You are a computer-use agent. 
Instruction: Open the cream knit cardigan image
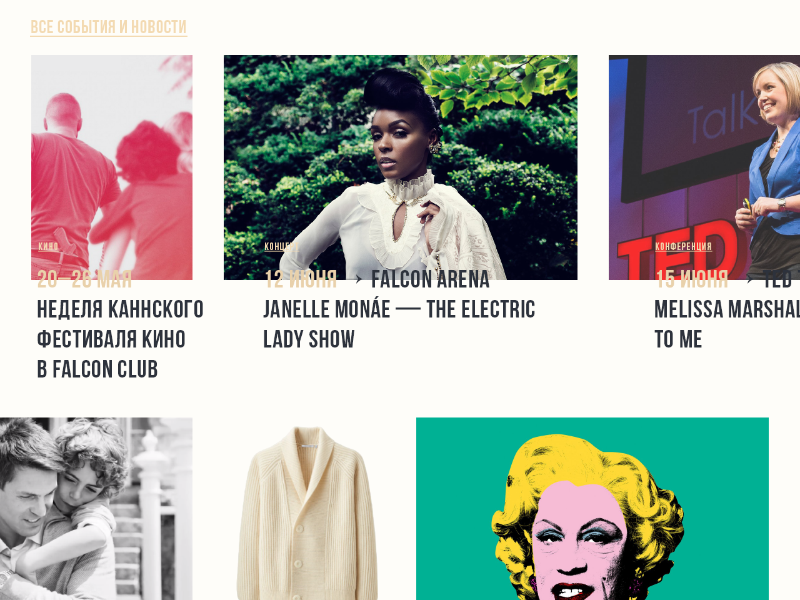click(x=307, y=513)
